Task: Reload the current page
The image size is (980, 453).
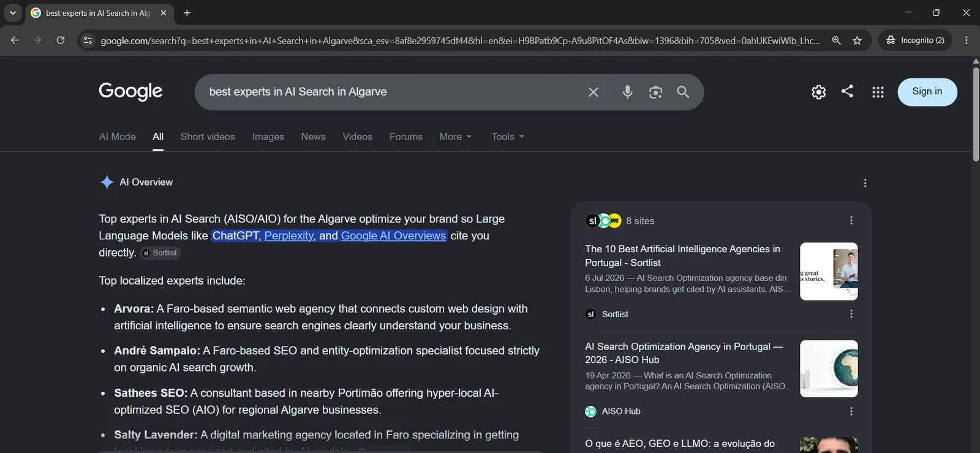Action: pos(61,40)
